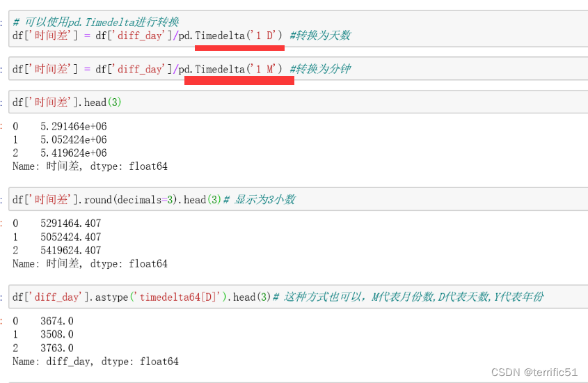Viewport: 588px width, 383px height.
Task: Click the output value 3508.0
Action: [57, 334]
